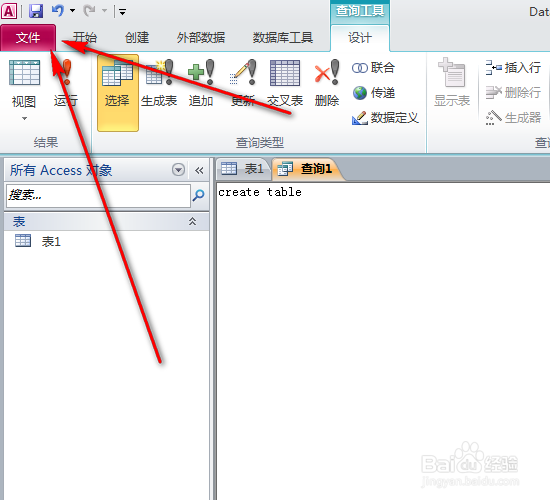550x500 pixels.
Task: Click the Redo arrow icon
Action: pyautogui.click(x=89, y=11)
